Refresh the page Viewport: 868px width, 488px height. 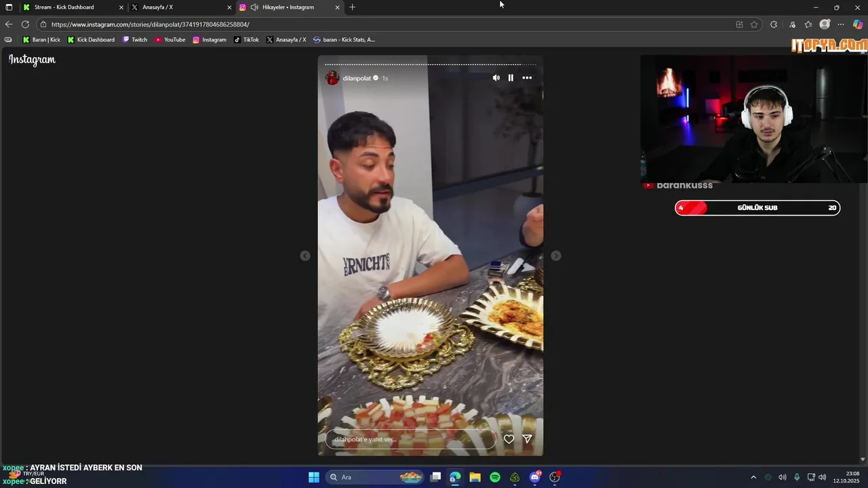25,24
